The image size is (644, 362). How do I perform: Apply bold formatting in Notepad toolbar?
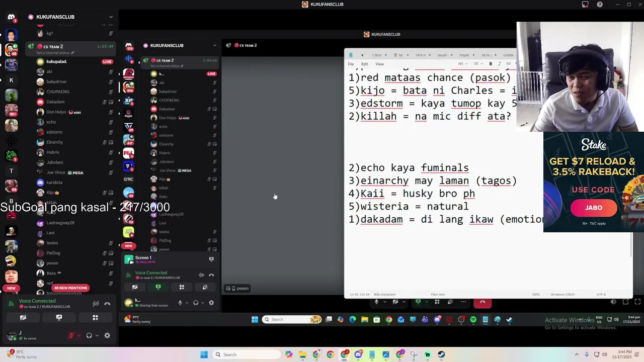491,64
